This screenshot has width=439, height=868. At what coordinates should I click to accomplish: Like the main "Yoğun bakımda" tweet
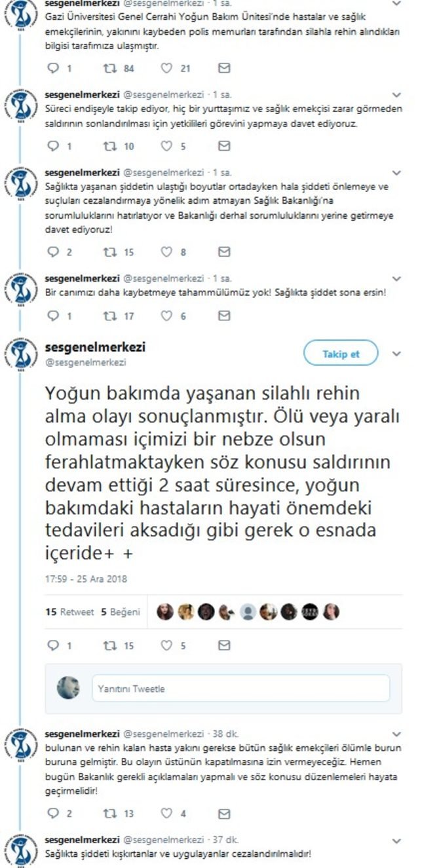tap(167, 645)
